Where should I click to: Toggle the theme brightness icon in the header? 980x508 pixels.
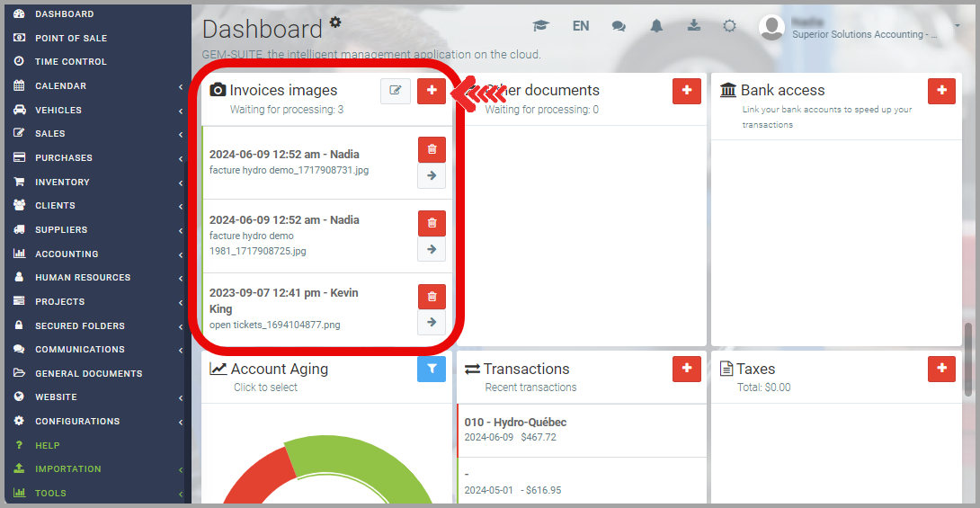tap(730, 26)
